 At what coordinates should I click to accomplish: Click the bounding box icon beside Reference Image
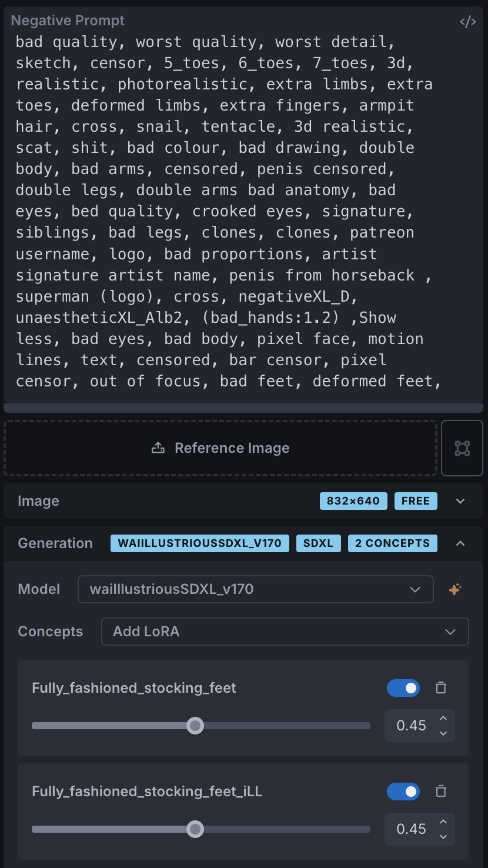click(x=462, y=448)
